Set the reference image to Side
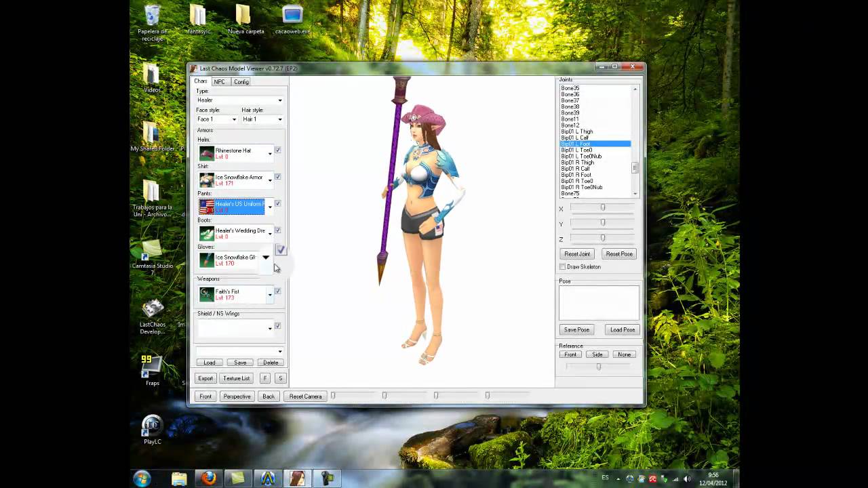 pyautogui.click(x=597, y=354)
